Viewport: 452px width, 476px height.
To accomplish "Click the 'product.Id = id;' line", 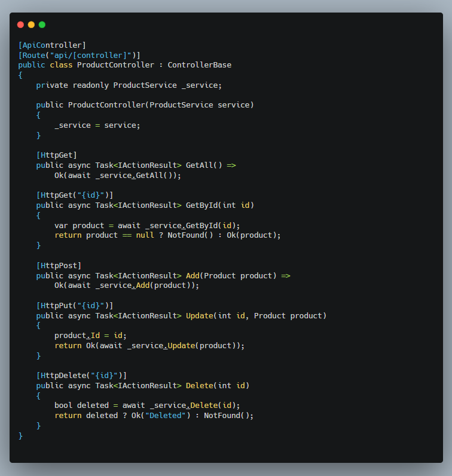I will tap(90, 336).
